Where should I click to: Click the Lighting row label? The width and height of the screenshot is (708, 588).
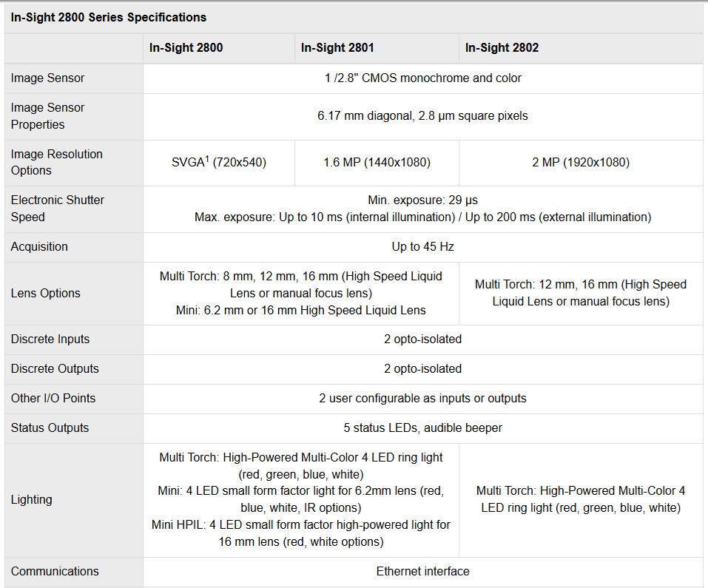[x=31, y=500]
